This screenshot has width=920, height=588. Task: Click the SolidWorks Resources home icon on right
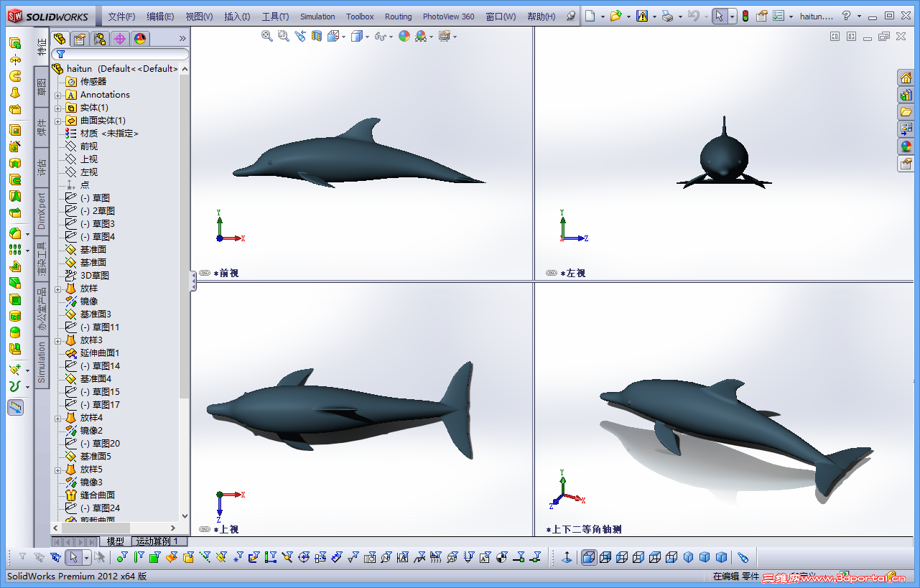point(906,78)
